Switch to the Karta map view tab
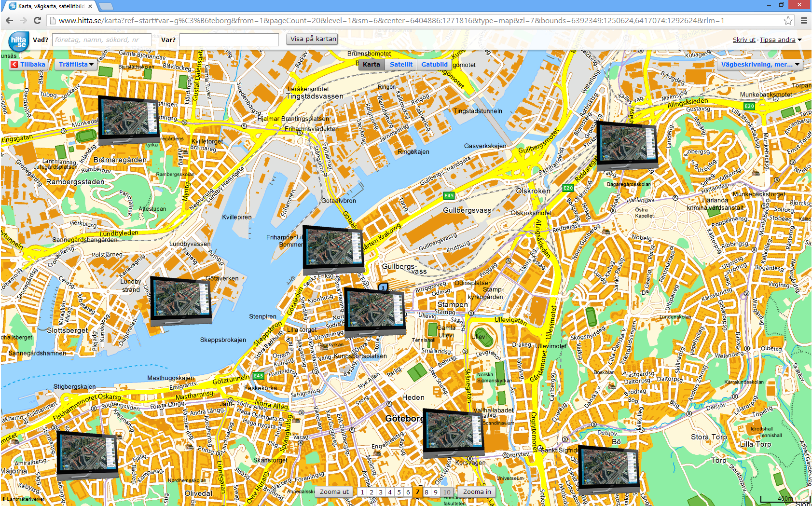Image resolution: width=812 pixels, height=506 pixels. pos(372,65)
